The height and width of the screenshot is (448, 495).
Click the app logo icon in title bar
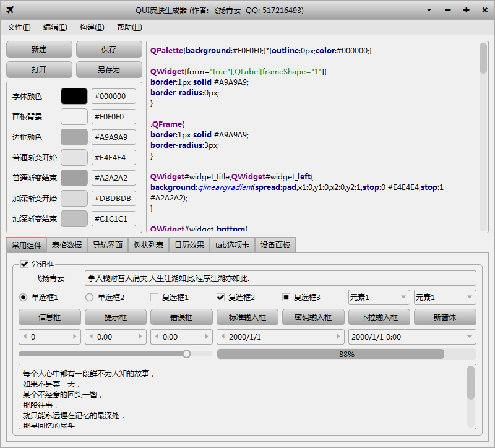point(10,9)
